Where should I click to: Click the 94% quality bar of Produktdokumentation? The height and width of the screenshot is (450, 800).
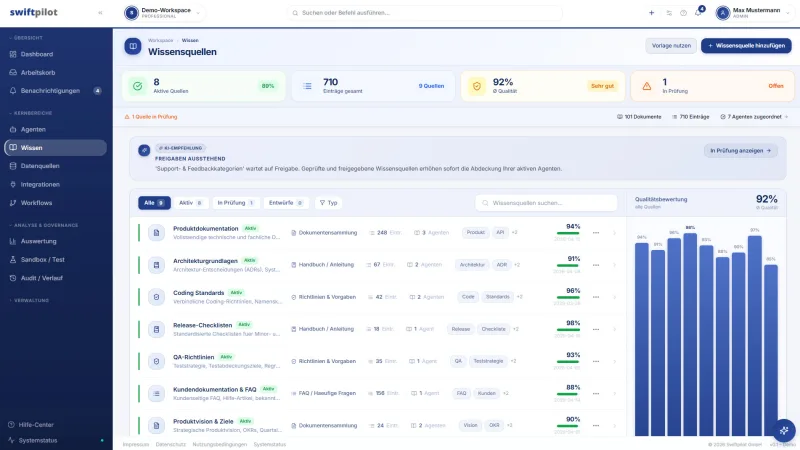(567, 233)
